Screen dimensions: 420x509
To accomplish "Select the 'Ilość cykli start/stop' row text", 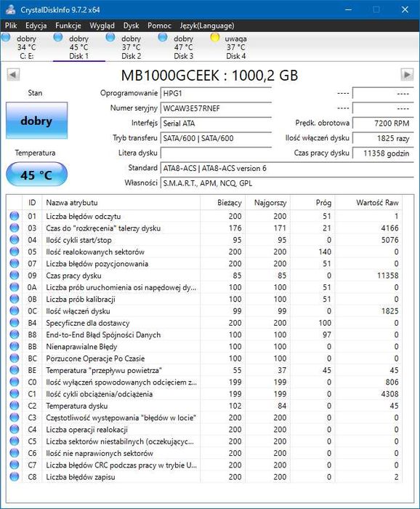I will (x=78, y=240).
